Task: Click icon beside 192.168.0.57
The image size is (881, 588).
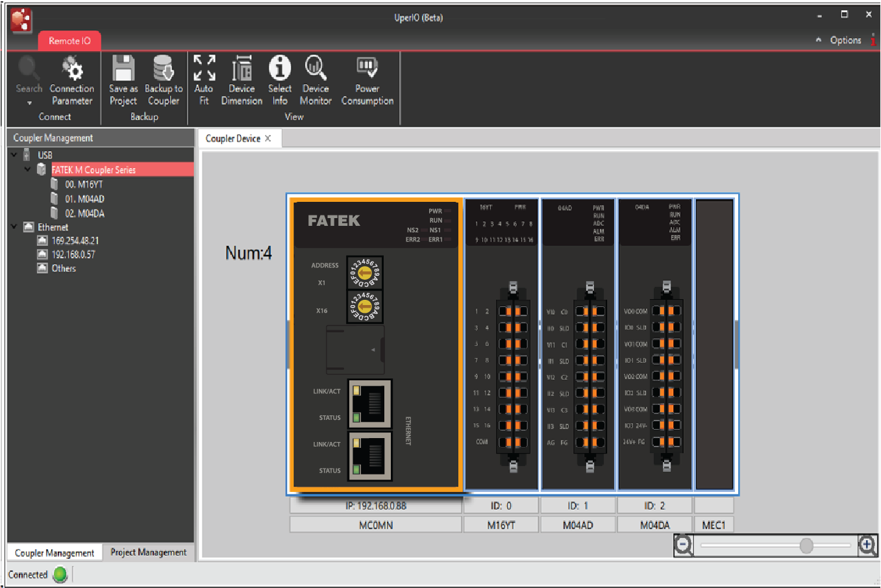Action: [42, 254]
